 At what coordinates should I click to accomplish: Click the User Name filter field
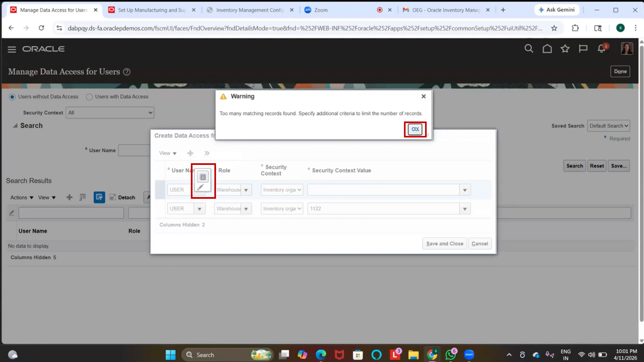(x=71, y=213)
